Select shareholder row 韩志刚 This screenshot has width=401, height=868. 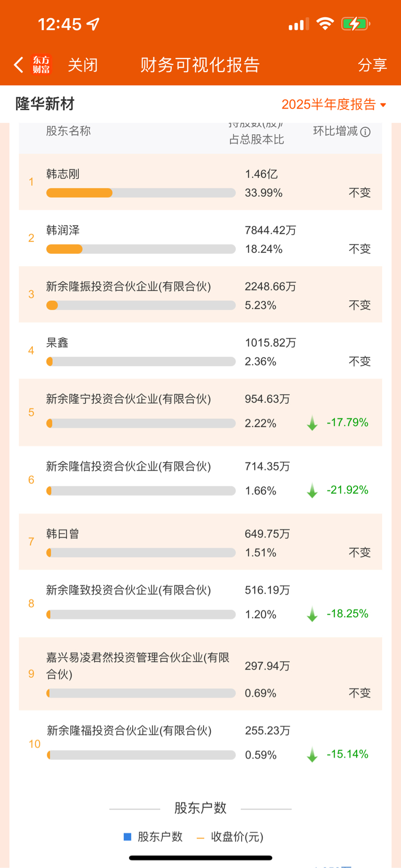click(x=200, y=182)
